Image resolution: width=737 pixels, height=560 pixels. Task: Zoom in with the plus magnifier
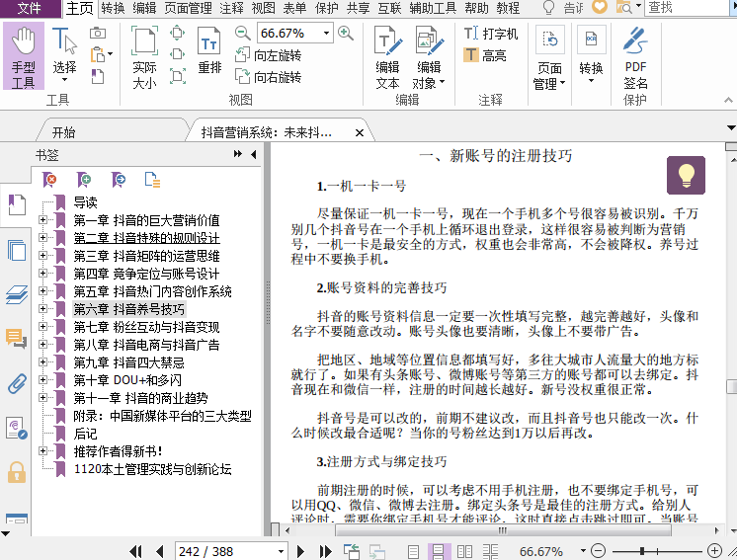pos(346,33)
